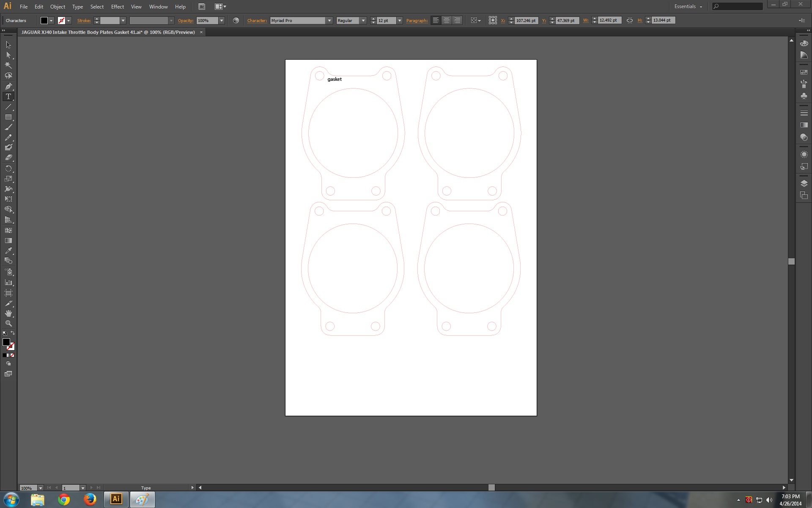Select the Magic Wand tool
Screen dimensions: 812x508
8,65
